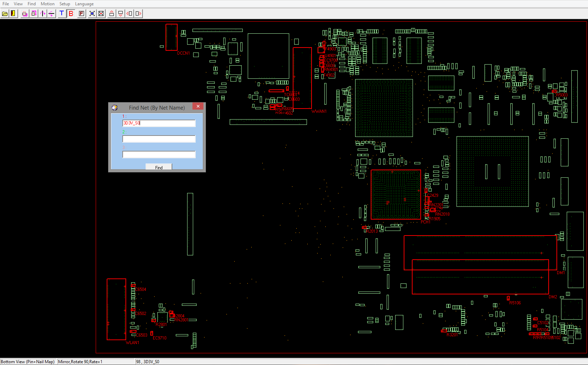
Task: Click the open file folder icon
Action: 5,13
